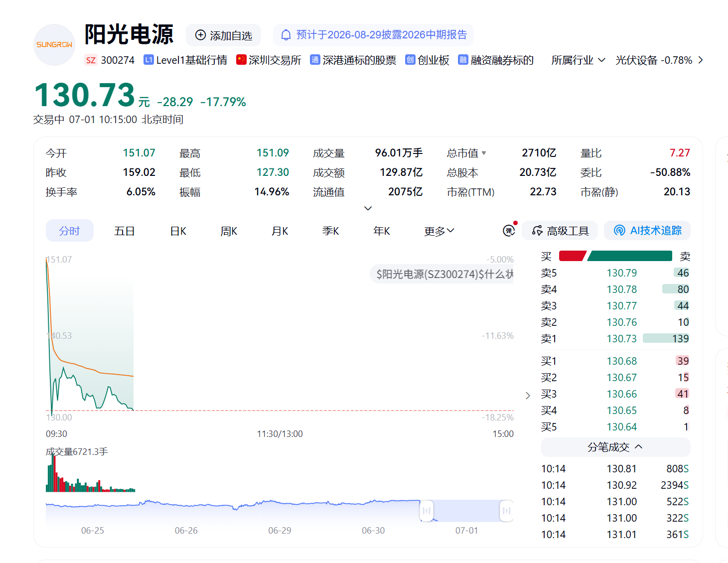Click the green sell portion of 买卖 bar
The image size is (728, 563).
(630, 256)
